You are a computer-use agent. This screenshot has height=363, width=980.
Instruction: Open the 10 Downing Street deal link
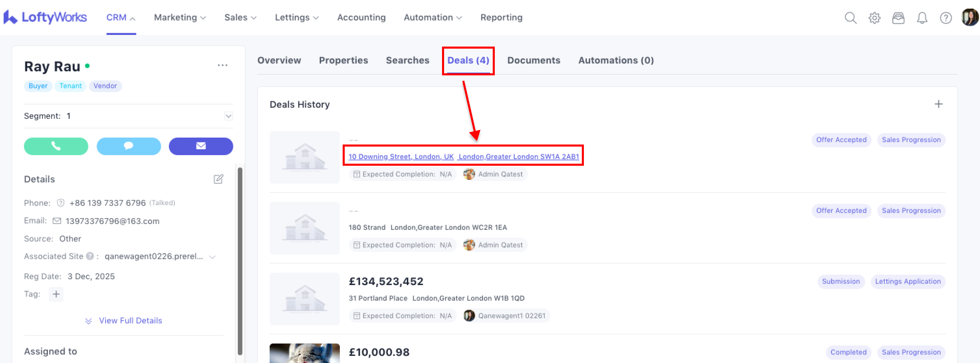463,157
